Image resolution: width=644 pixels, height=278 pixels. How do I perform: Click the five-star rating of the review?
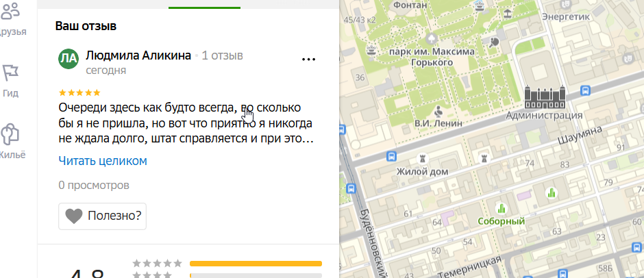pos(79,92)
